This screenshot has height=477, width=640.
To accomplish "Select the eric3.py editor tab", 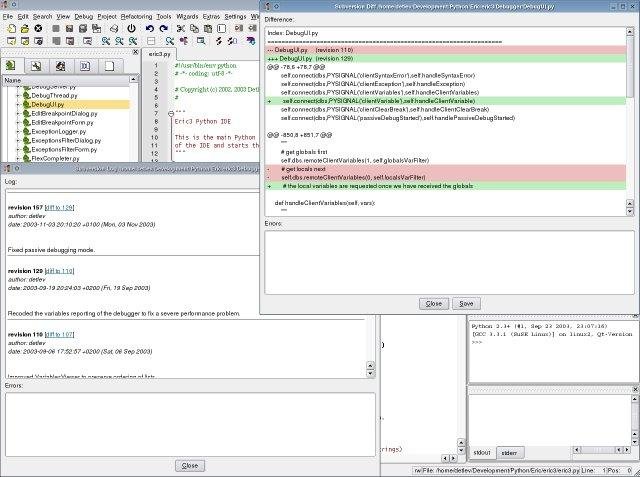I will 159,55.
